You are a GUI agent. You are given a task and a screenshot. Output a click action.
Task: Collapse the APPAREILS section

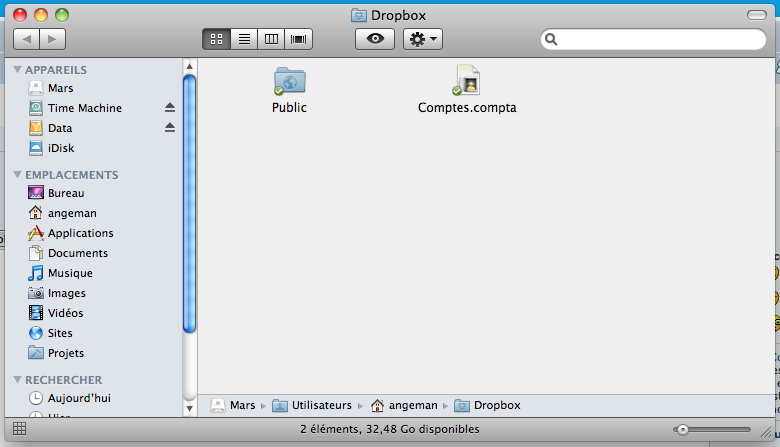pyautogui.click(x=17, y=70)
